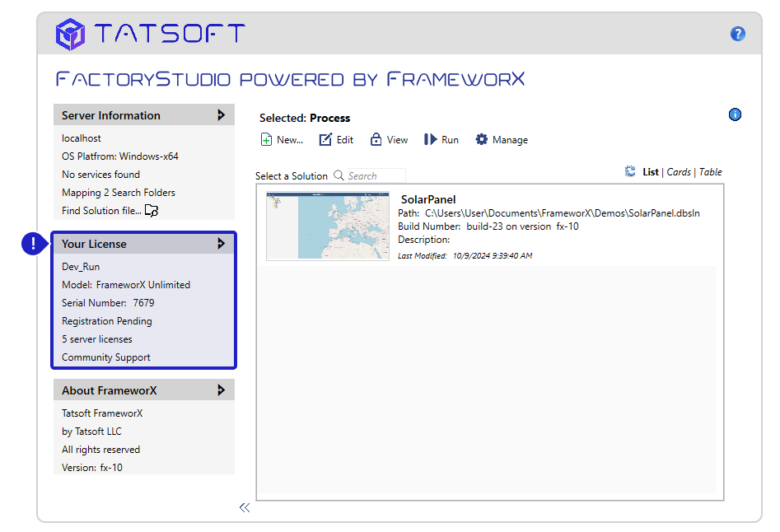The height and width of the screenshot is (532, 780).
Task: Click the No services found text
Action: pyautogui.click(x=101, y=175)
